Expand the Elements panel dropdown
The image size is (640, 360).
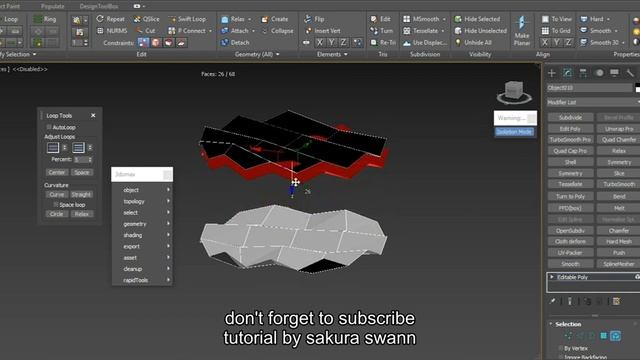click(x=346, y=54)
